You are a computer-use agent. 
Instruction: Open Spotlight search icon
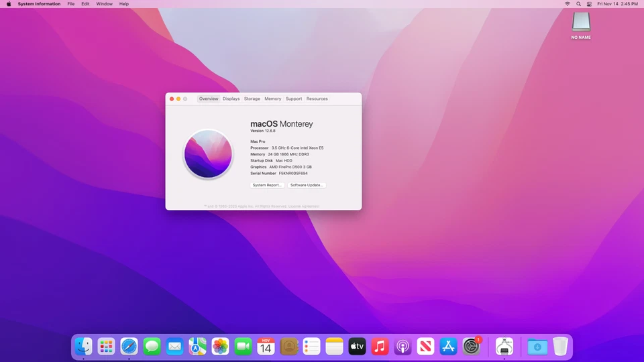pos(578,4)
